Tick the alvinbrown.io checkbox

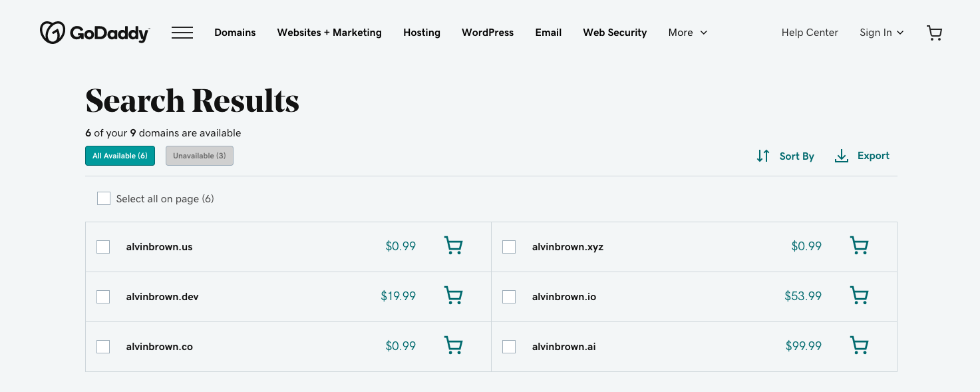[509, 297]
